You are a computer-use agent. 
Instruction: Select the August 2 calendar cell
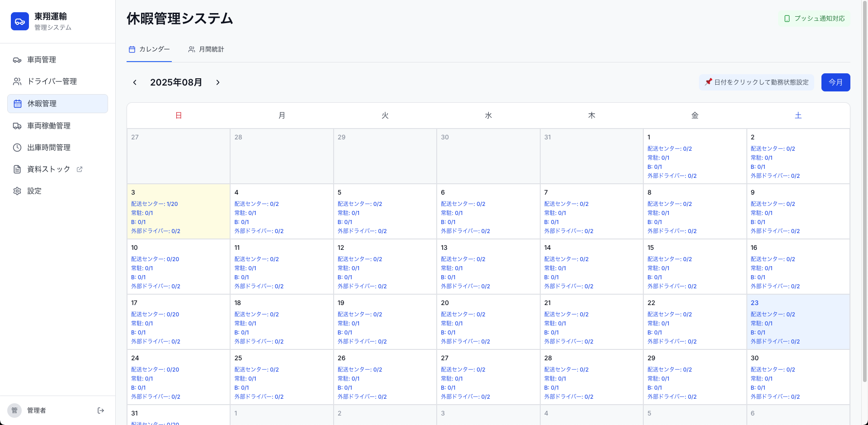click(798, 156)
